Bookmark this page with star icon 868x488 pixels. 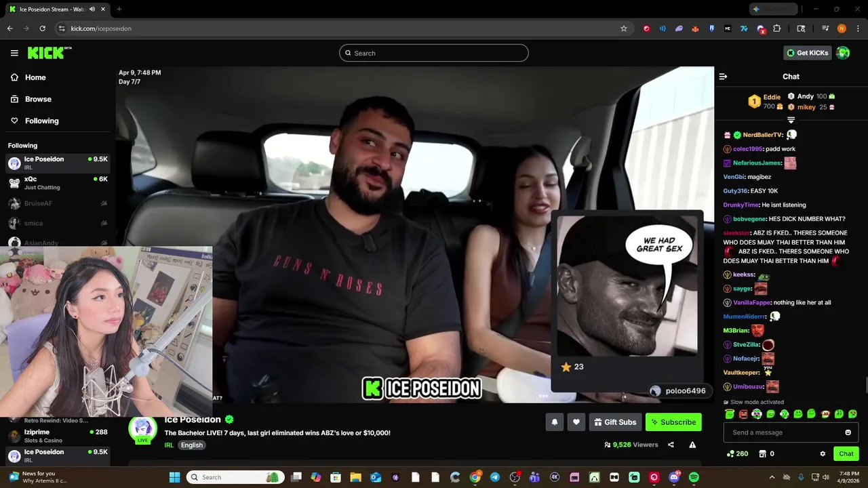click(623, 28)
